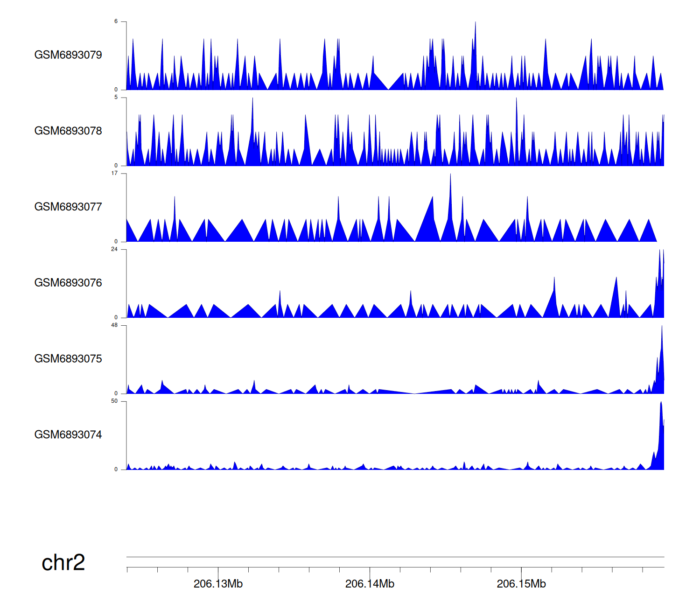Viewport: 700px width, 616px height.
Task: Click the GSM6893077 track name
Action: point(68,207)
